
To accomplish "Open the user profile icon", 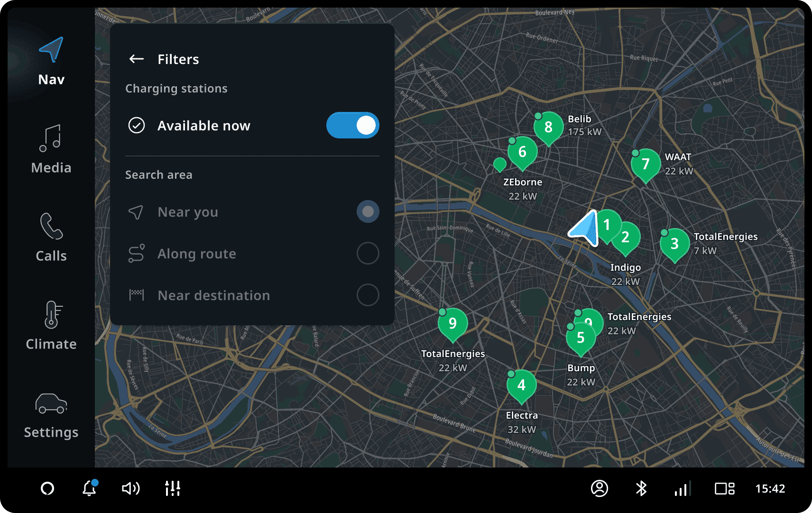I will coord(600,488).
